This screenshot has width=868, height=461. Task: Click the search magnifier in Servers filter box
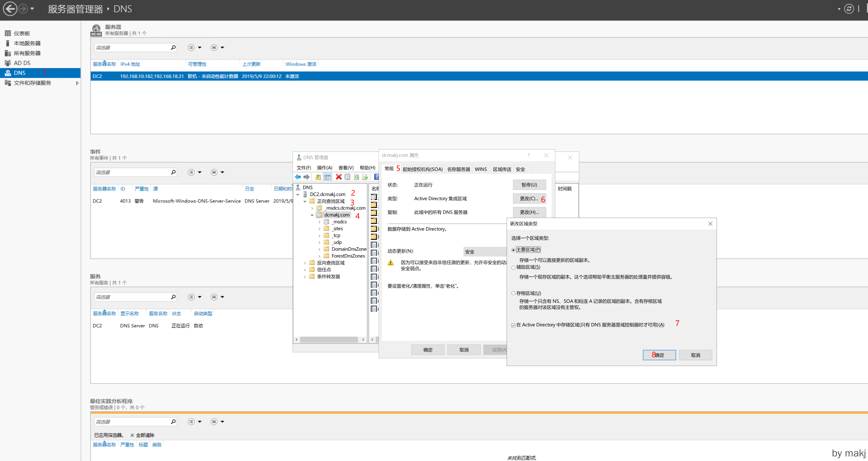click(173, 47)
